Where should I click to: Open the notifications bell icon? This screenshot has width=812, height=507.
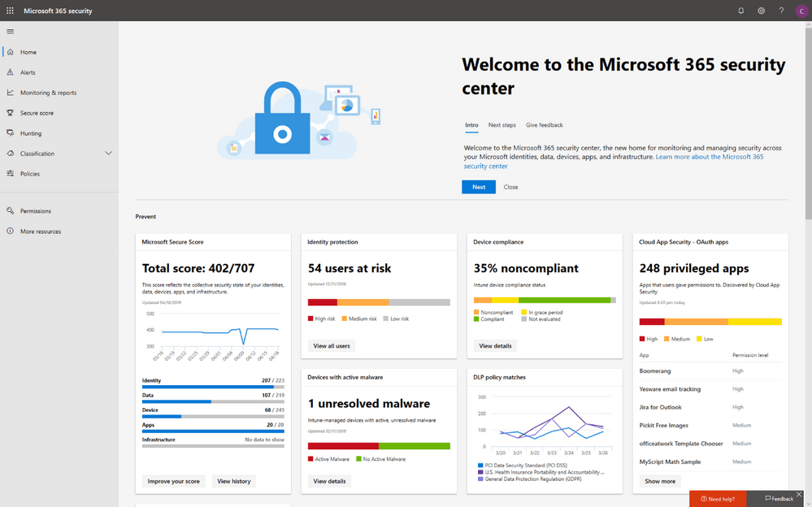click(741, 11)
